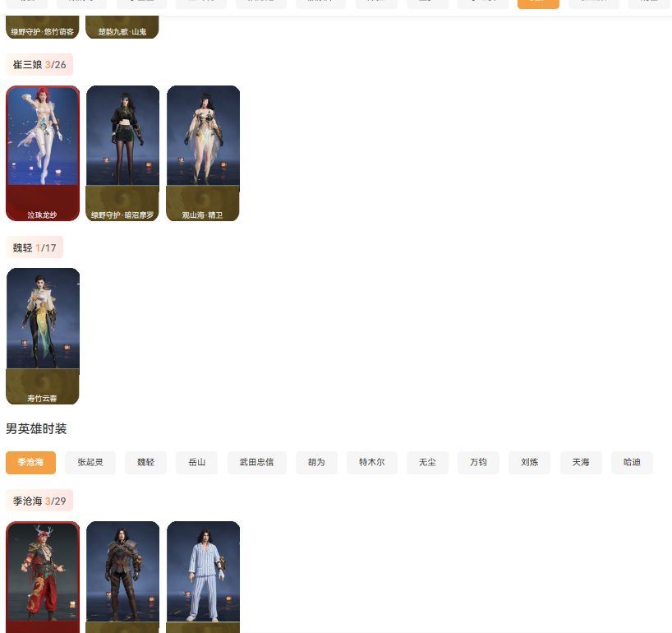Click the brown armor skin under 季沧海
The width and height of the screenshot is (672, 633).
coord(122,575)
